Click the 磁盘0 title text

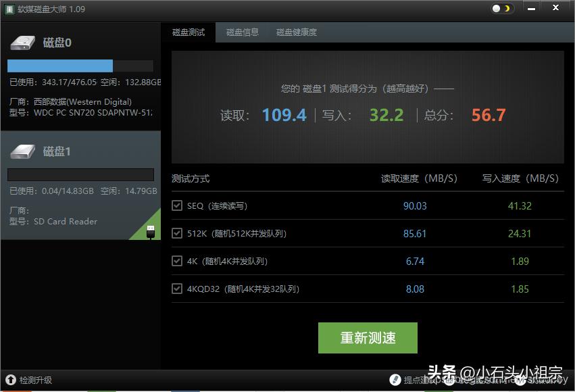57,43
